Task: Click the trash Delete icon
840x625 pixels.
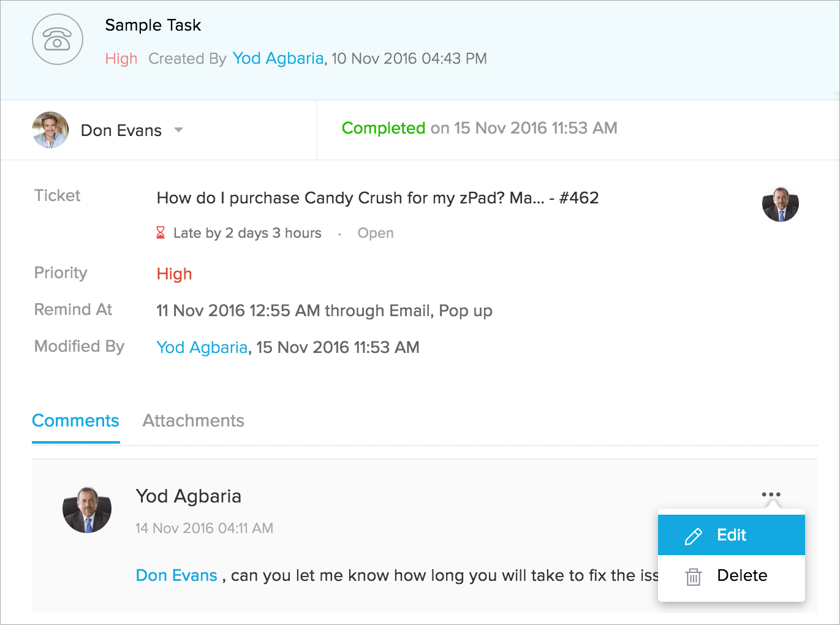Action: 694,577
